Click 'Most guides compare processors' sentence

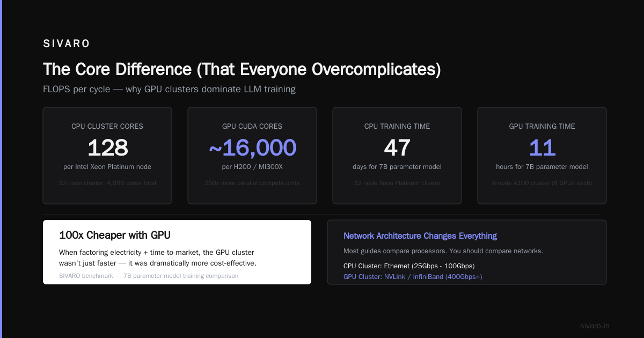[443, 251]
